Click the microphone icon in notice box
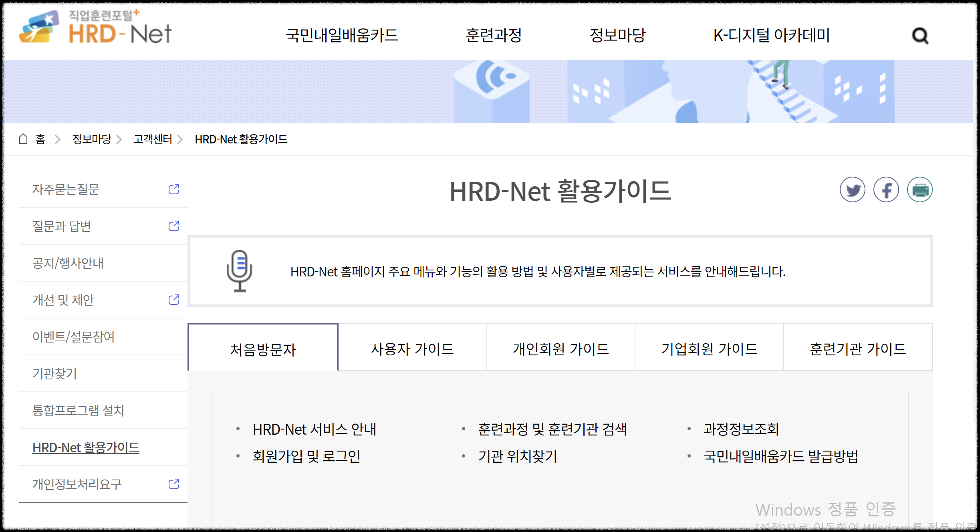Image resolution: width=980 pixels, height=532 pixels. click(239, 271)
